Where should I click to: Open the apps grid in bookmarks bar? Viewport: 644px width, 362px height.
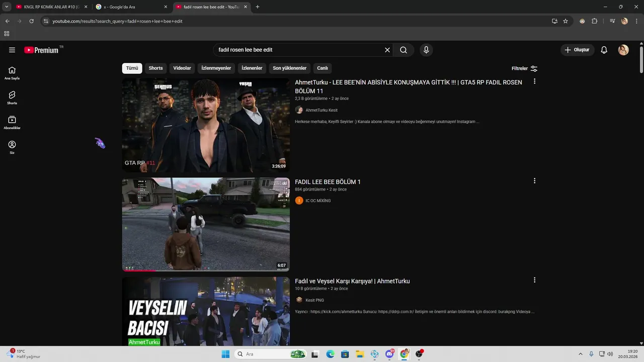(x=7, y=34)
